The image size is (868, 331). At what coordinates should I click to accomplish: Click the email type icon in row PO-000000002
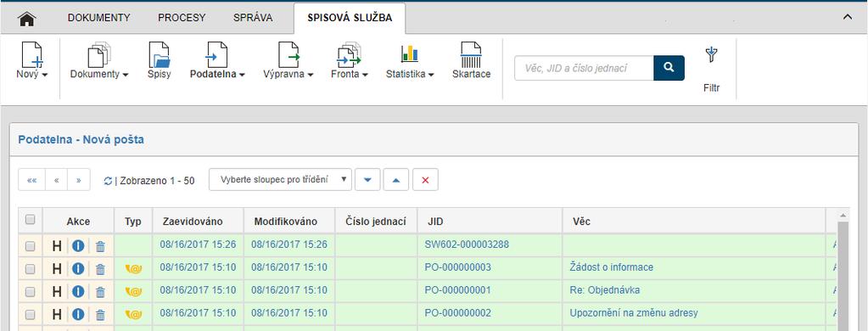click(133, 314)
